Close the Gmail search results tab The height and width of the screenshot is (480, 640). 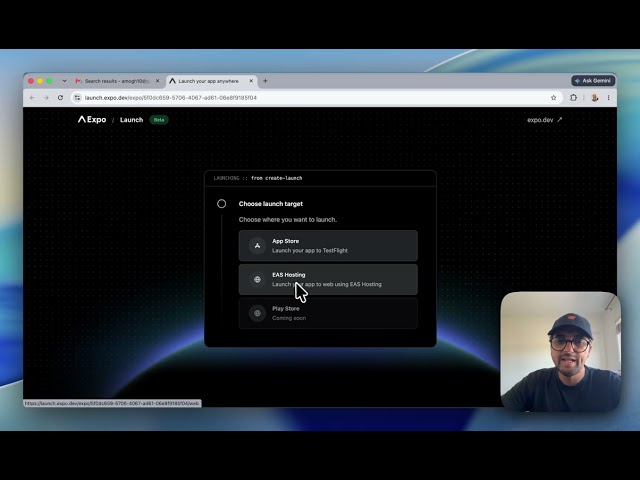tap(158, 81)
